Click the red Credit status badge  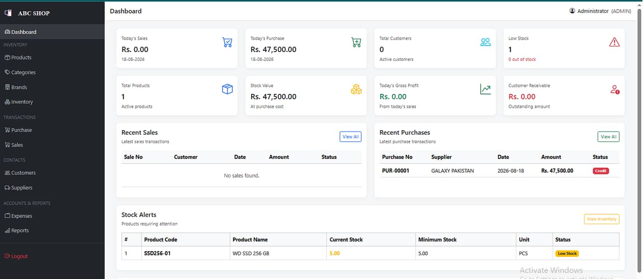601,171
